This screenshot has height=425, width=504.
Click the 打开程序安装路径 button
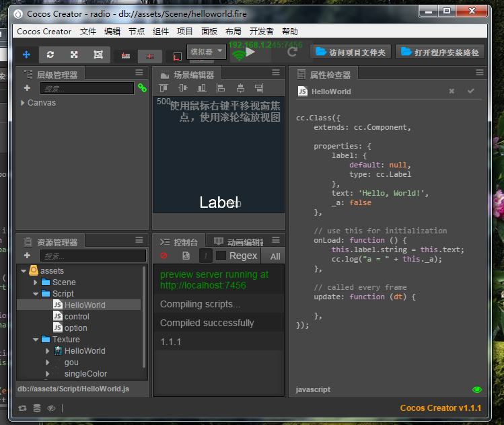440,52
